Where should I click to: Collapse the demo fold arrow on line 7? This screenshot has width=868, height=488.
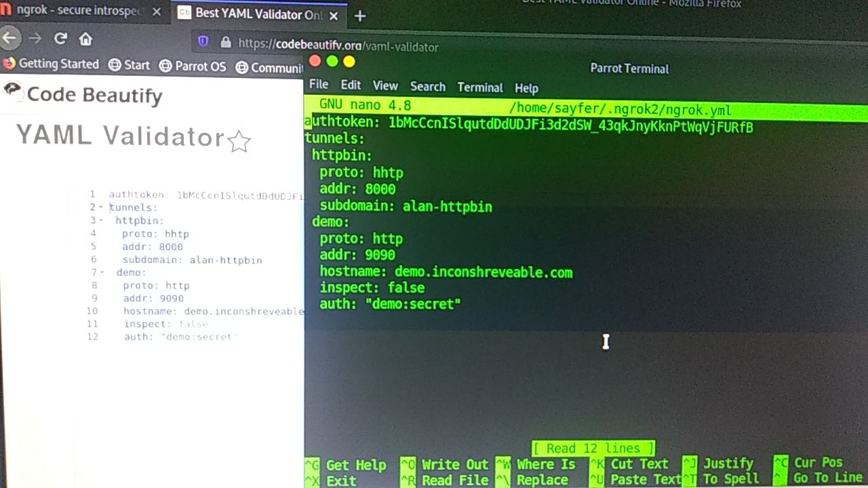tap(102, 272)
